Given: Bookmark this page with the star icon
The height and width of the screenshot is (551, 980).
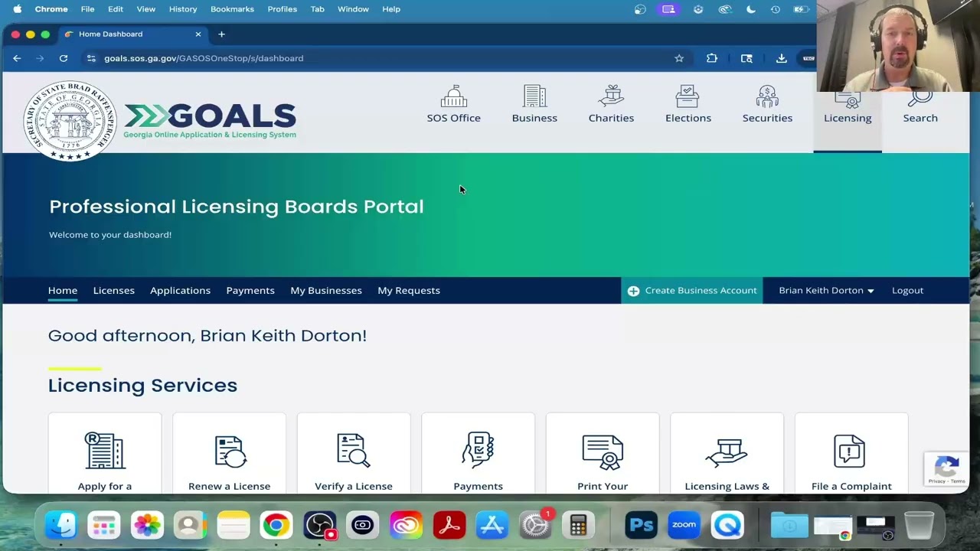Looking at the screenshot, I should point(678,58).
